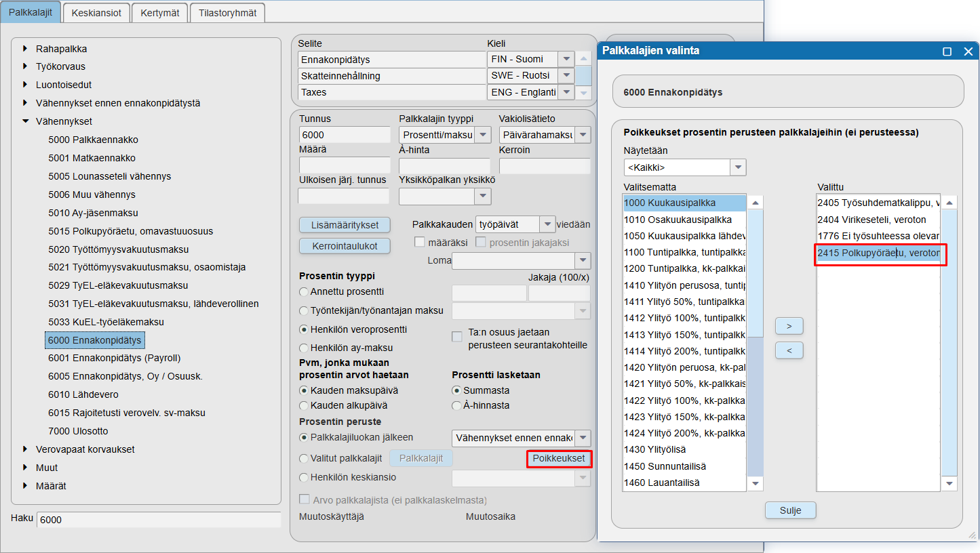The width and height of the screenshot is (980, 553).
Task: Expand the Työkorvaus tree node
Action: click(x=26, y=66)
